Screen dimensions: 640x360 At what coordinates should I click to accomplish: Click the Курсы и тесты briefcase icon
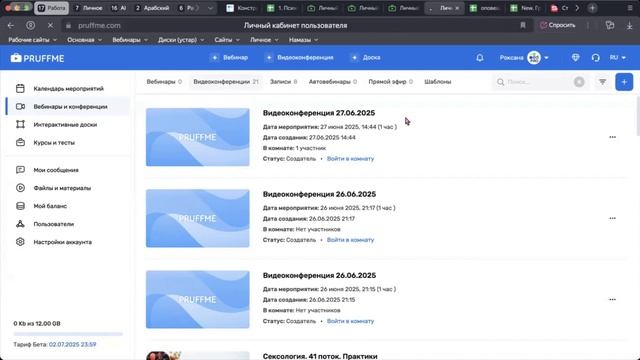coord(20,142)
